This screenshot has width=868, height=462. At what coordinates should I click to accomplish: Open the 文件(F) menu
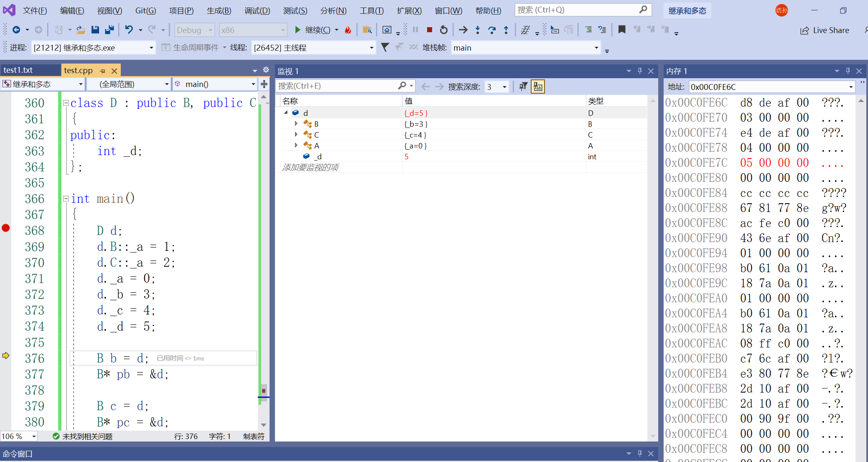(35, 10)
